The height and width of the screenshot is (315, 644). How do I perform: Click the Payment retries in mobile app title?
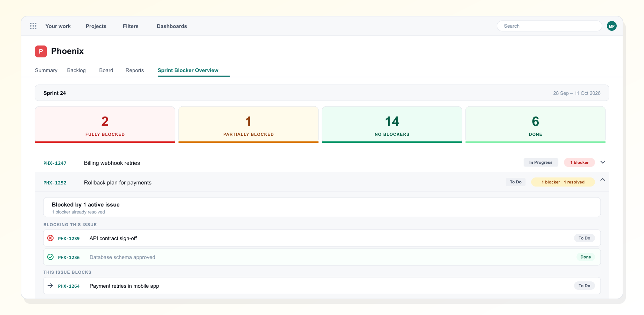tap(124, 286)
